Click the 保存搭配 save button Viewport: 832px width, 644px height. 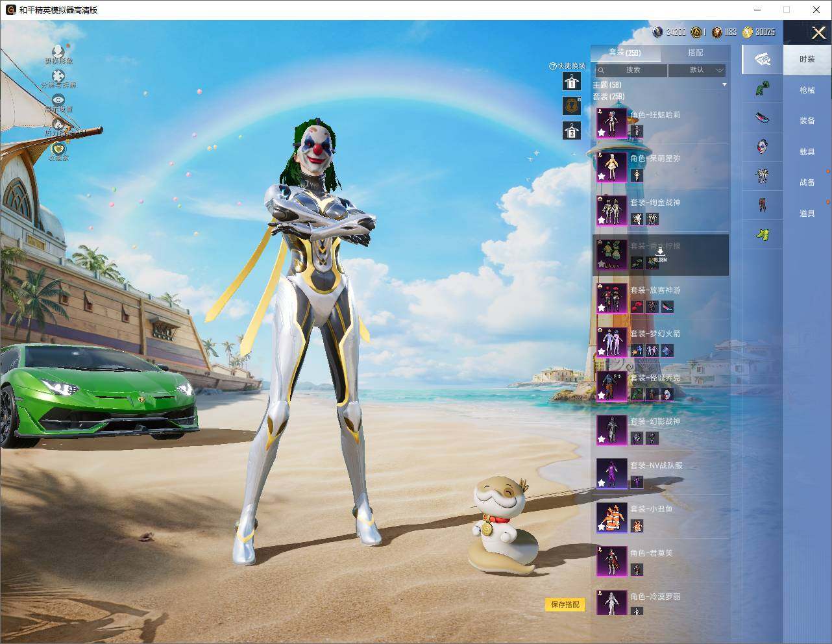(565, 604)
